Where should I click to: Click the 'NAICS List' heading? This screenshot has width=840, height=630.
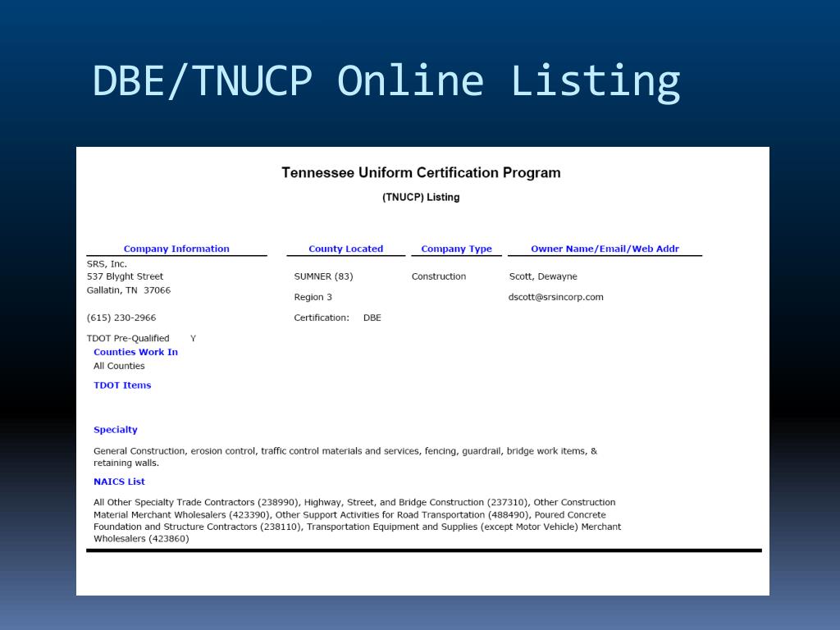[119, 482]
